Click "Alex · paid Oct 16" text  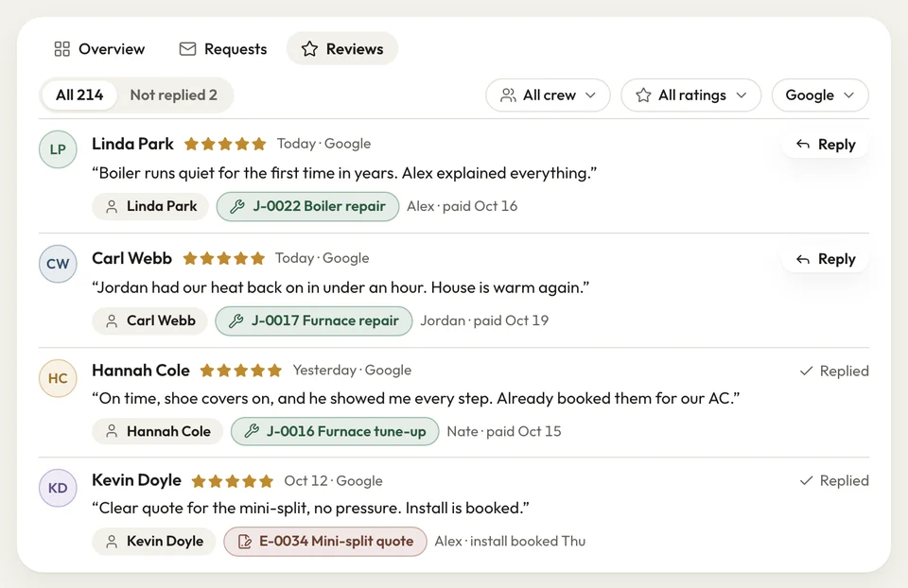[463, 206]
